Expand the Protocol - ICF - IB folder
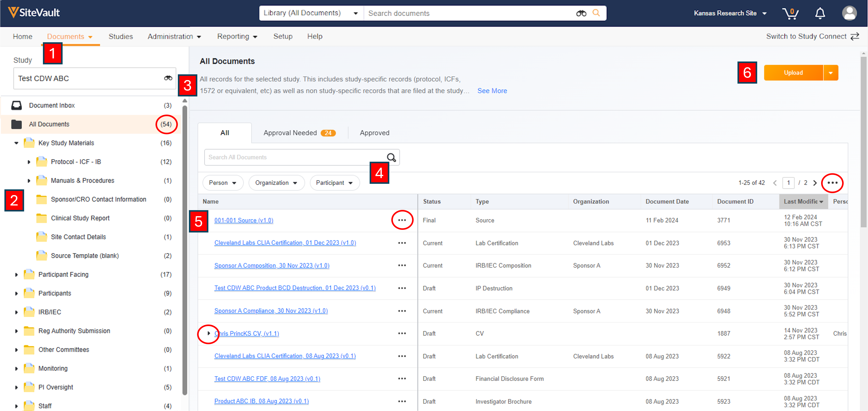The width and height of the screenshot is (868, 411). [x=29, y=162]
